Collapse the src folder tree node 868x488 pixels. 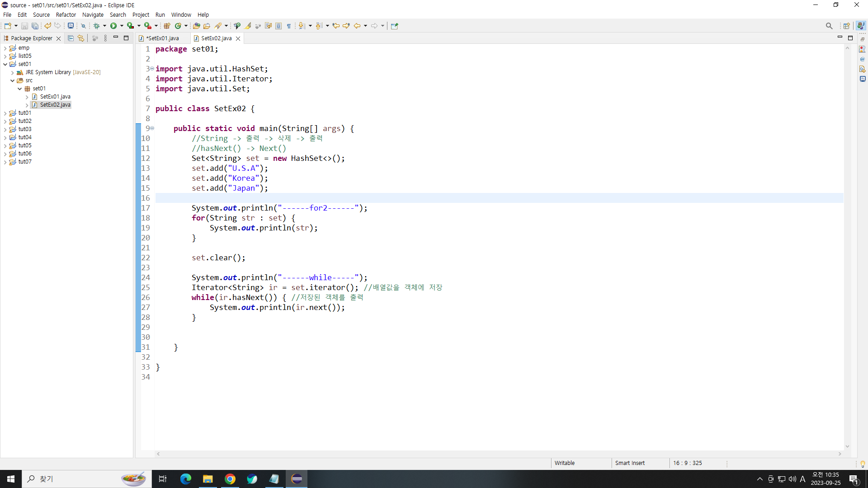12,80
